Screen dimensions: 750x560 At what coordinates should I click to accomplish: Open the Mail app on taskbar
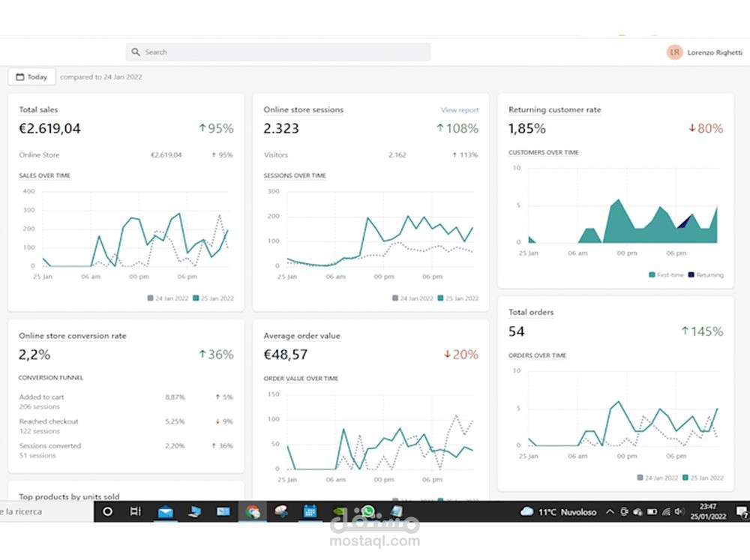click(166, 512)
